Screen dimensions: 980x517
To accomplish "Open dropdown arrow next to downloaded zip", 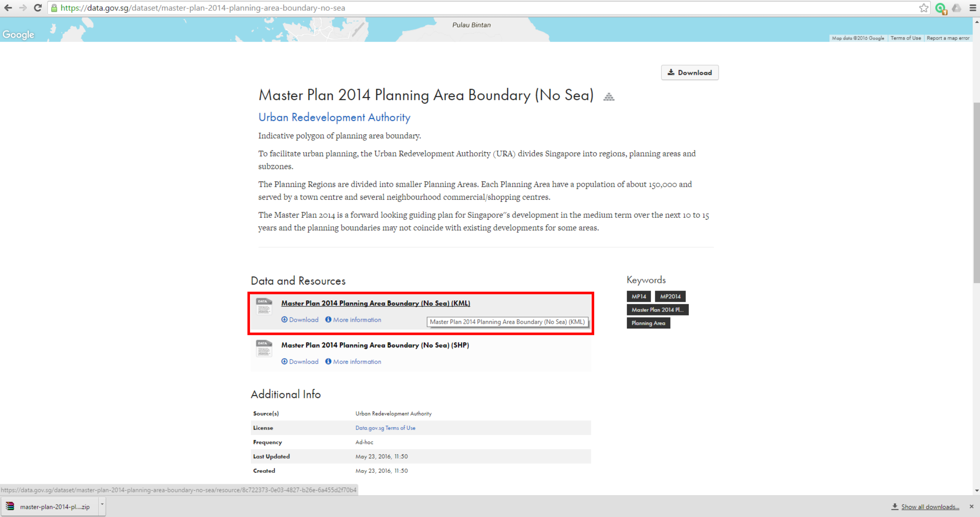I will pyautogui.click(x=102, y=504).
